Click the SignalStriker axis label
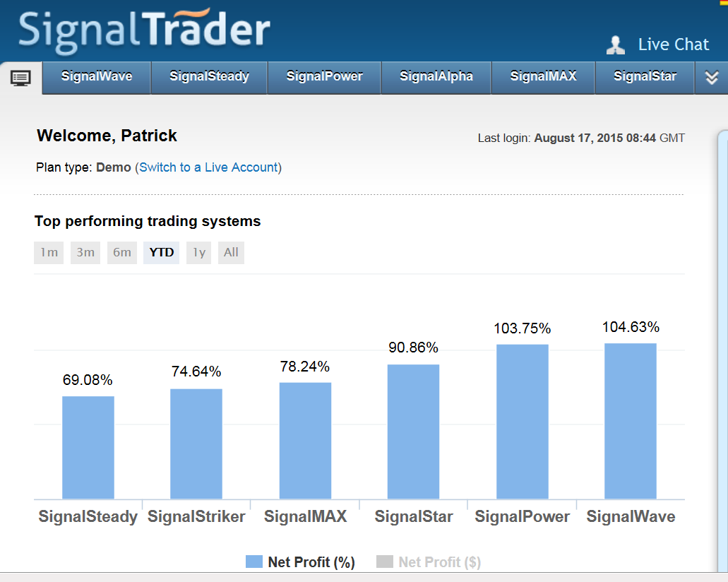728x582 pixels. (x=196, y=516)
